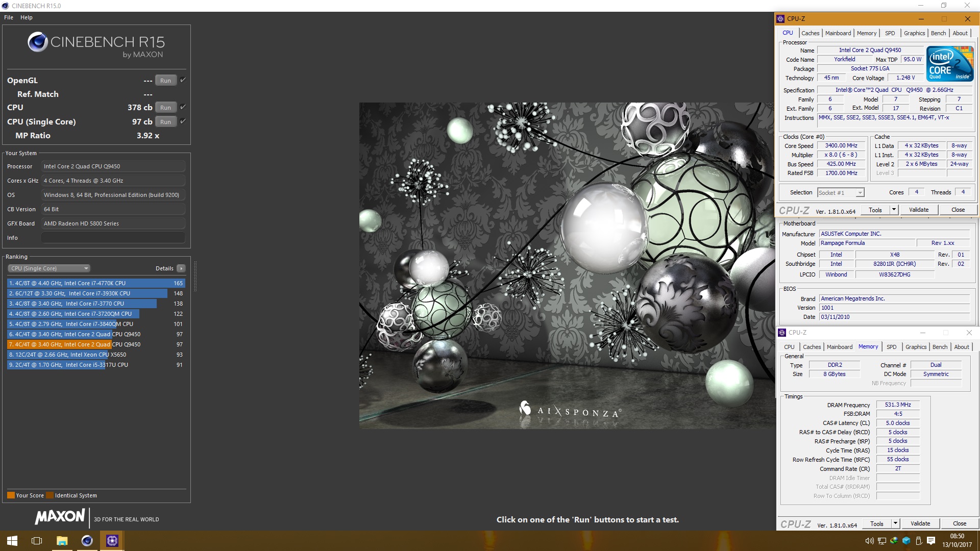Open the File menu in Cinebench

coord(9,17)
